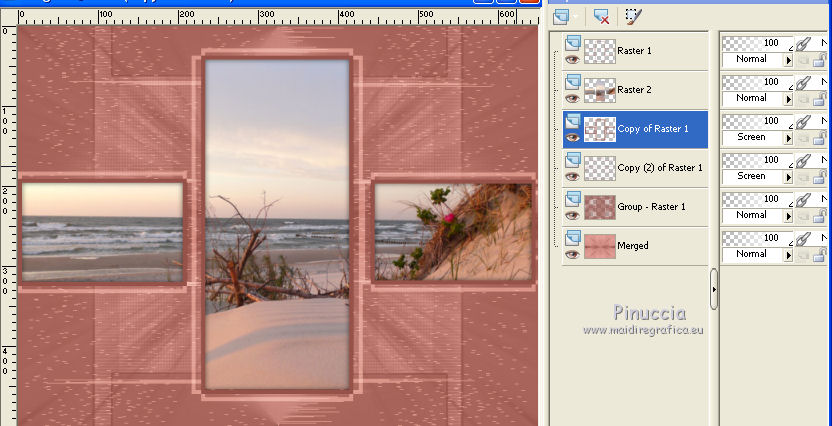Click opacity slider of Group - Raster 1
The height and width of the screenshot is (426, 832).
[x=758, y=199]
